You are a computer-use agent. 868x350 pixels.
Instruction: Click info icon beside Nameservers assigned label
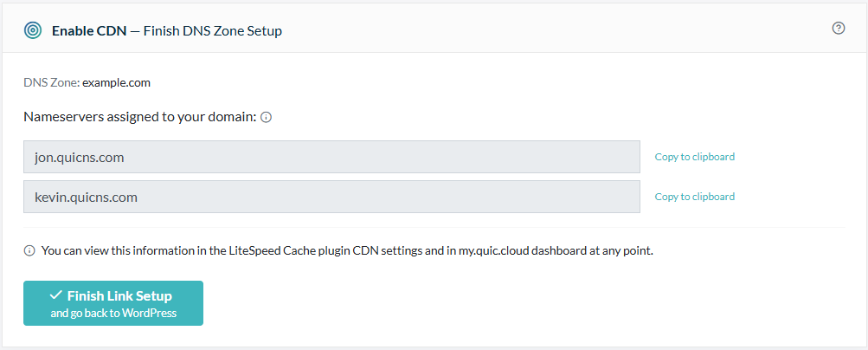[x=266, y=118]
